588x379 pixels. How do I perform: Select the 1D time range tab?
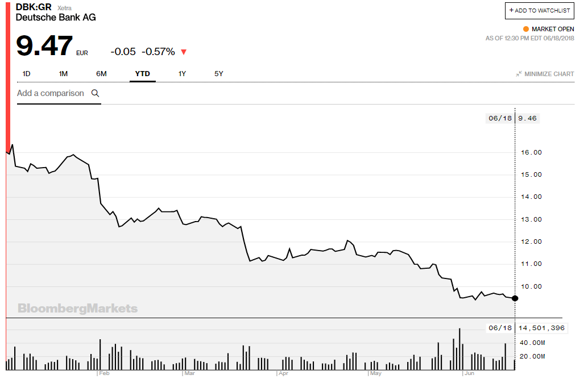click(x=26, y=74)
